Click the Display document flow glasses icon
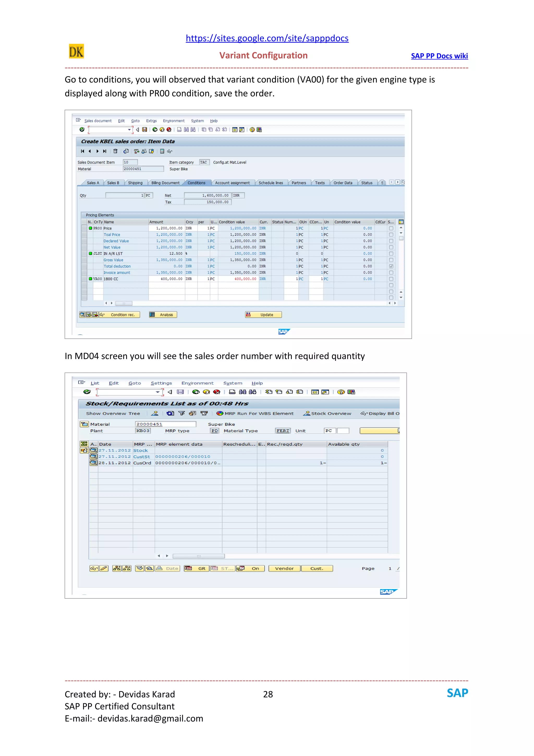Image resolution: width=534 pixels, height=756 pixels. click(x=170, y=152)
